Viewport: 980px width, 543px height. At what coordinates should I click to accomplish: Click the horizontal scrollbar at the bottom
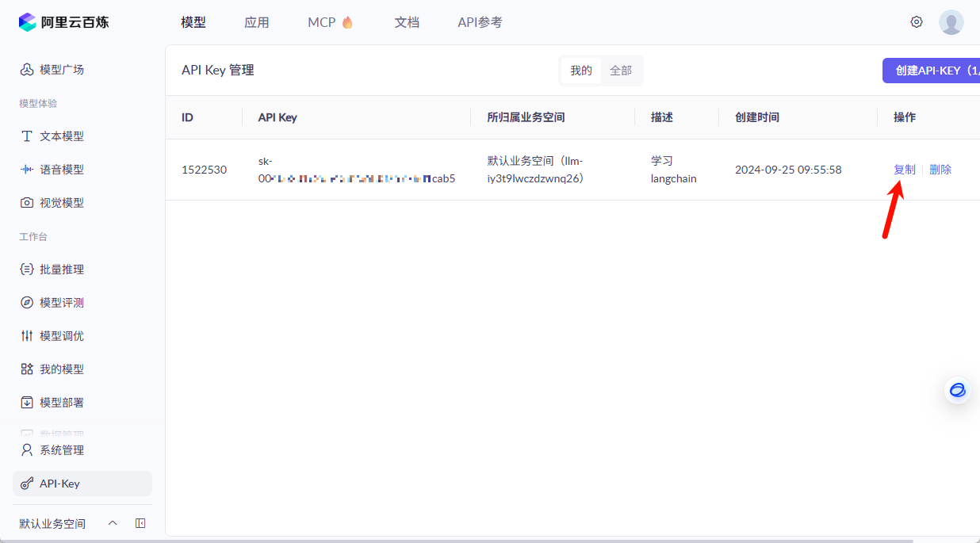457,541
